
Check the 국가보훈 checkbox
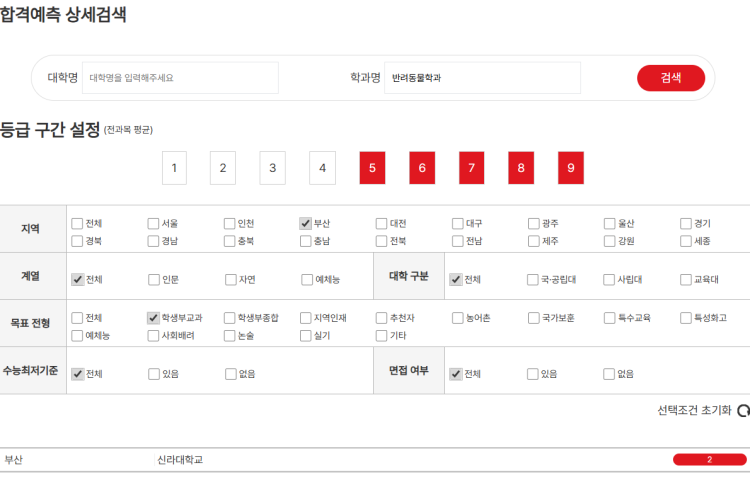point(534,318)
